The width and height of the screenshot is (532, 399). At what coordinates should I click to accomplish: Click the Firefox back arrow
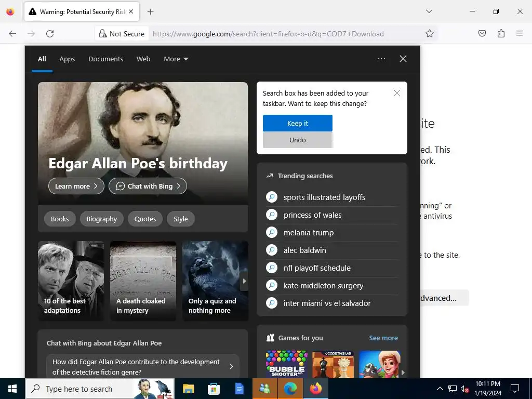pos(12,34)
